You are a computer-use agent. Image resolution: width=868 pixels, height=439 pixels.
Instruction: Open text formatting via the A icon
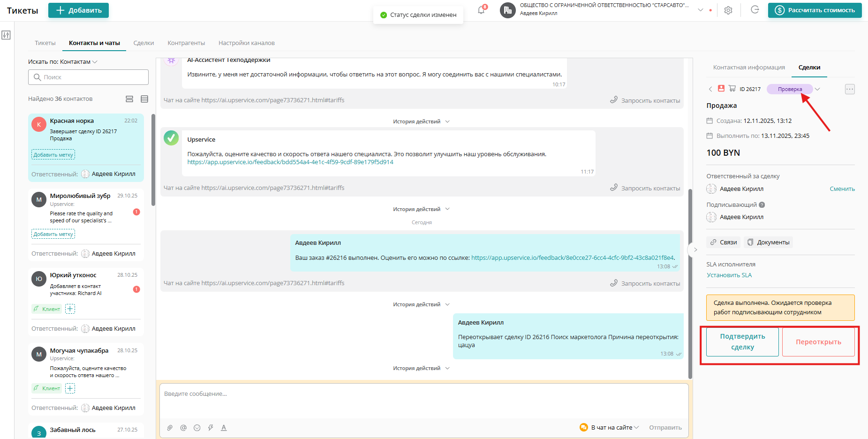[224, 427]
